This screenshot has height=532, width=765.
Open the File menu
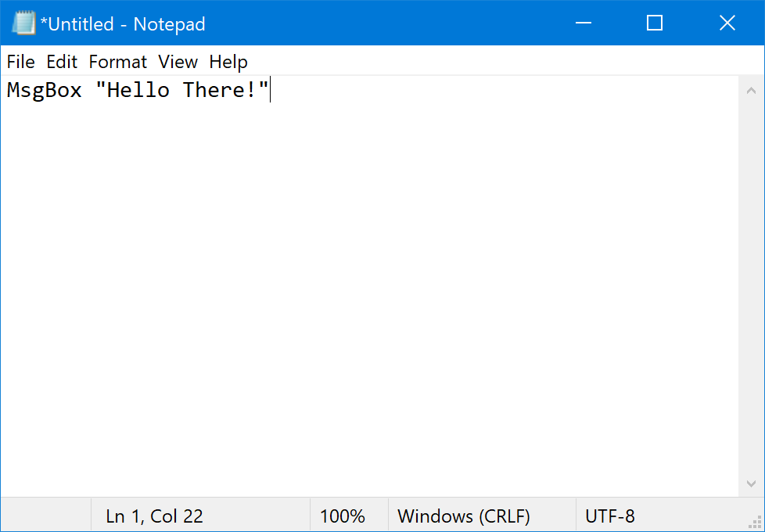(x=20, y=62)
